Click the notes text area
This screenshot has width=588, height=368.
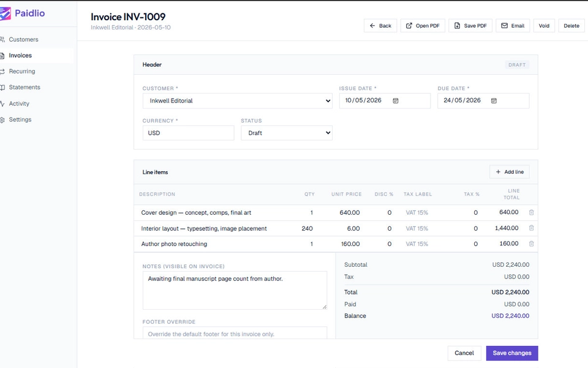point(235,290)
